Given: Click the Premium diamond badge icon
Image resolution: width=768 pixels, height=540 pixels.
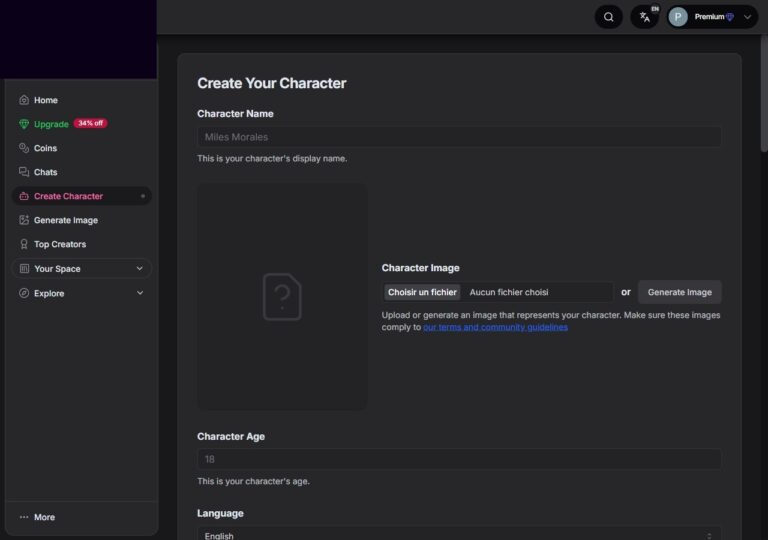Looking at the screenshot, I should click(730, 17).
